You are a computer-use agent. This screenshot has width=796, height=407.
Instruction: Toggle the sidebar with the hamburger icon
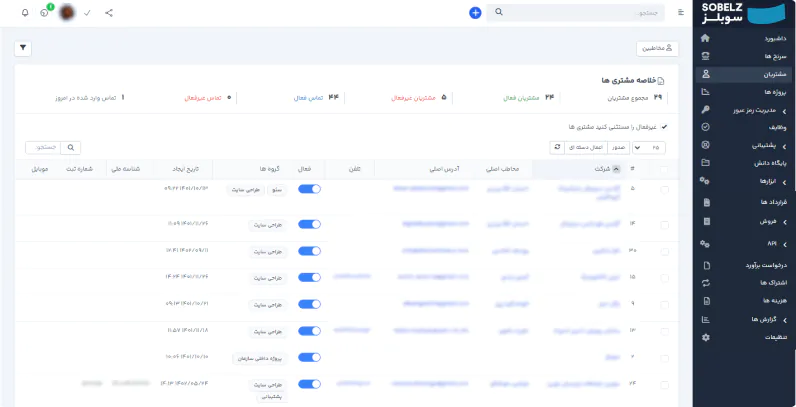click(681, 13)
